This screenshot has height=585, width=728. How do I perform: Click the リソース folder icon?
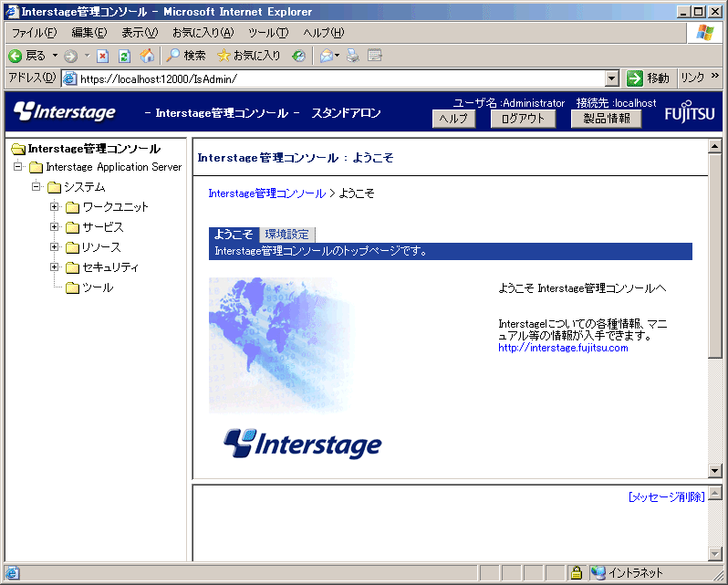[x=72, y=247]
